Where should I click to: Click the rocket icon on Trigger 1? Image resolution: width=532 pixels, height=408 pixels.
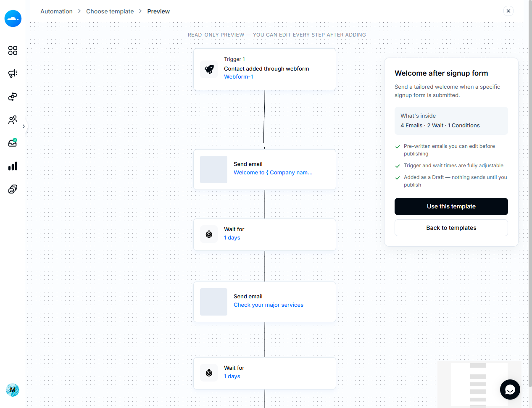click(209, 69)
